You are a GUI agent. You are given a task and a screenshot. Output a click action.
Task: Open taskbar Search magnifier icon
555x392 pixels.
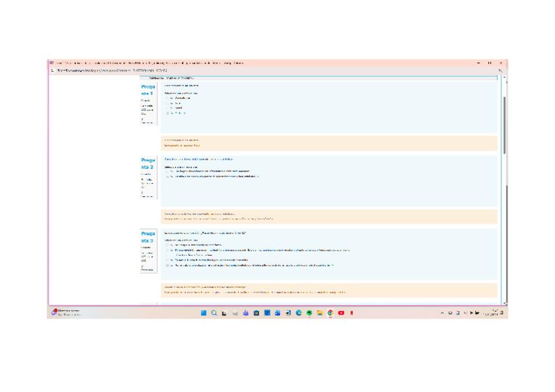click(213, 313)
